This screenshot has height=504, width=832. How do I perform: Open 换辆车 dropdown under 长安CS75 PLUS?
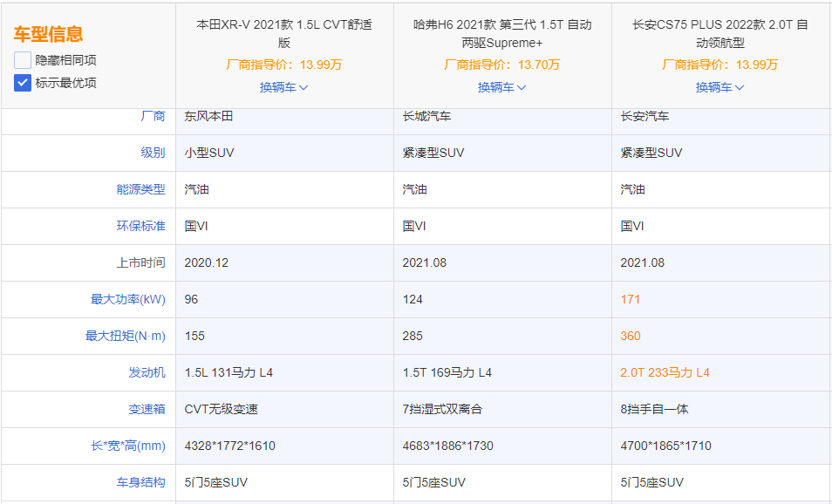coord(720,87)
